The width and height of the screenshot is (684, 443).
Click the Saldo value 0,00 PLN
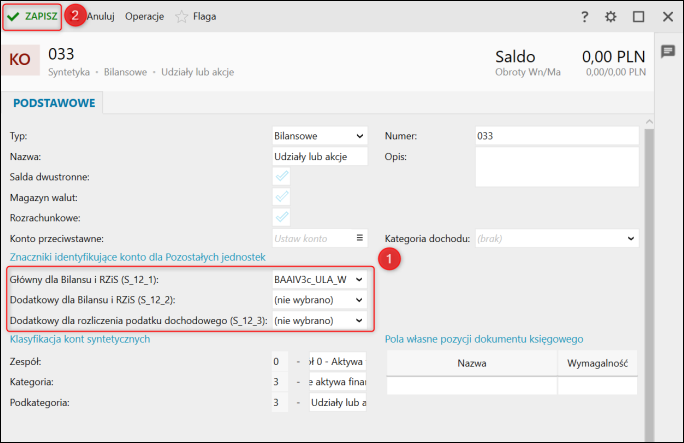point(613,57)
